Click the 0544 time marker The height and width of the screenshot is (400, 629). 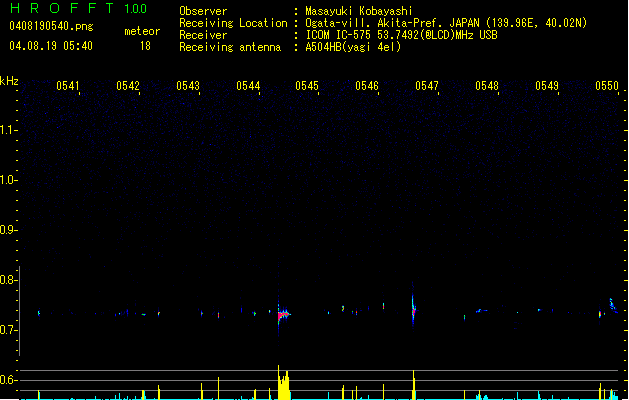click(x=248, y=86)
